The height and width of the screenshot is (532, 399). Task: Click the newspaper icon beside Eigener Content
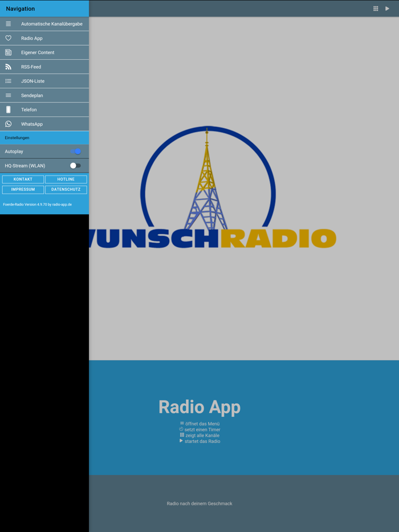pos(9,52)
